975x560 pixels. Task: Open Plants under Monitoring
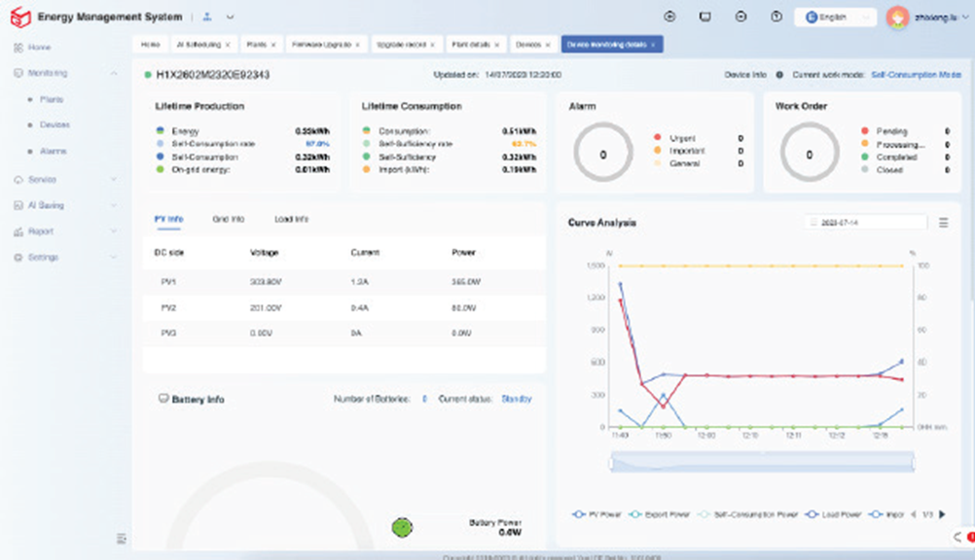click(x=52, y=99)
